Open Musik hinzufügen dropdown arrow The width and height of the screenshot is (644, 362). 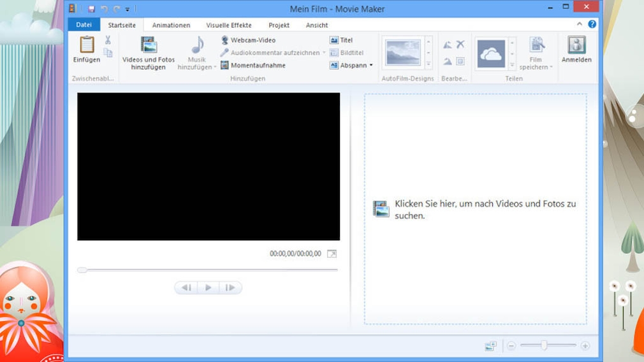[x=215, y=67]
